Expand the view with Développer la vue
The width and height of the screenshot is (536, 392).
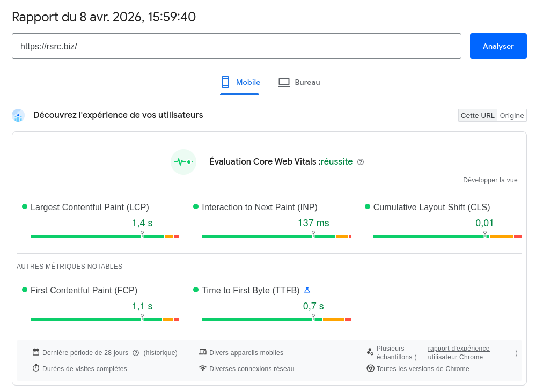coord(490,180)
